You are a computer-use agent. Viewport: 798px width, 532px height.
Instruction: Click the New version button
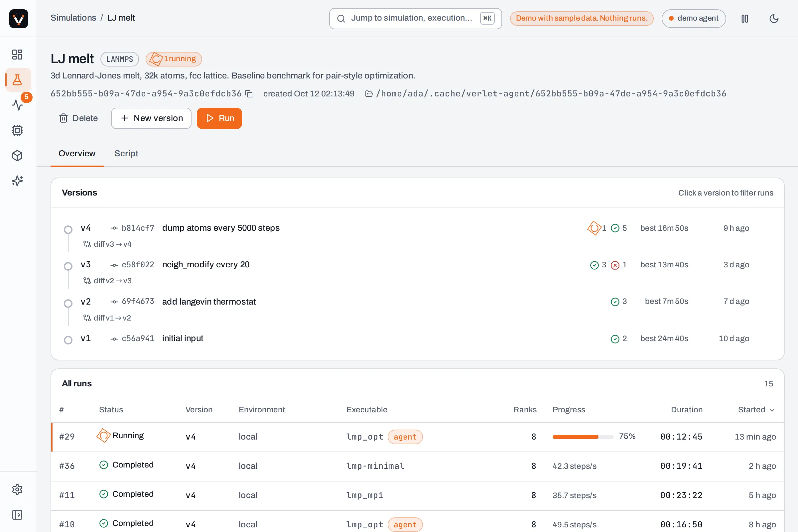151,118
